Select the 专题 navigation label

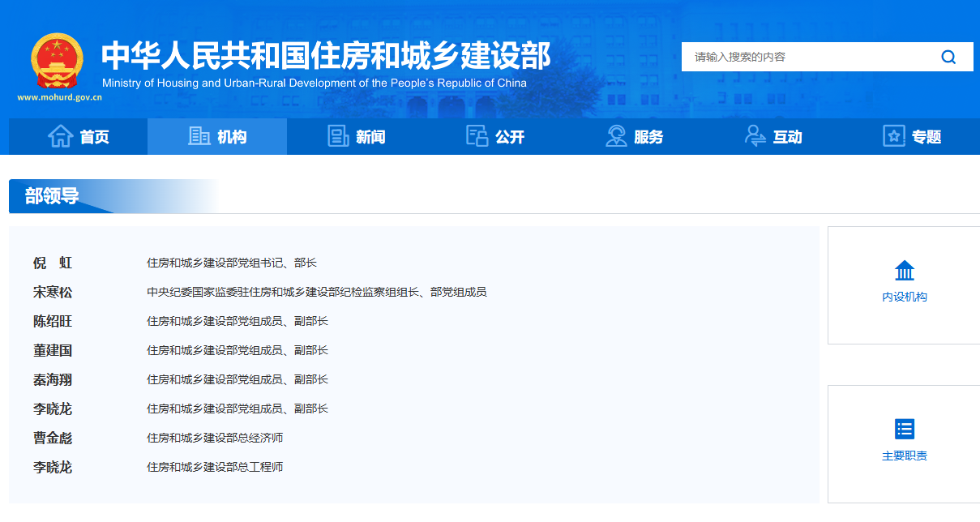pyautogui.click(x=927, y=137)
